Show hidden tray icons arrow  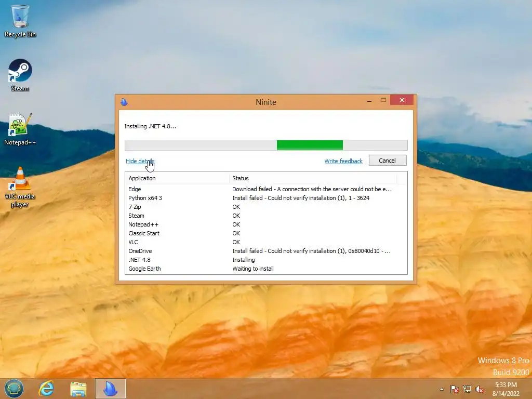[442, 389]
